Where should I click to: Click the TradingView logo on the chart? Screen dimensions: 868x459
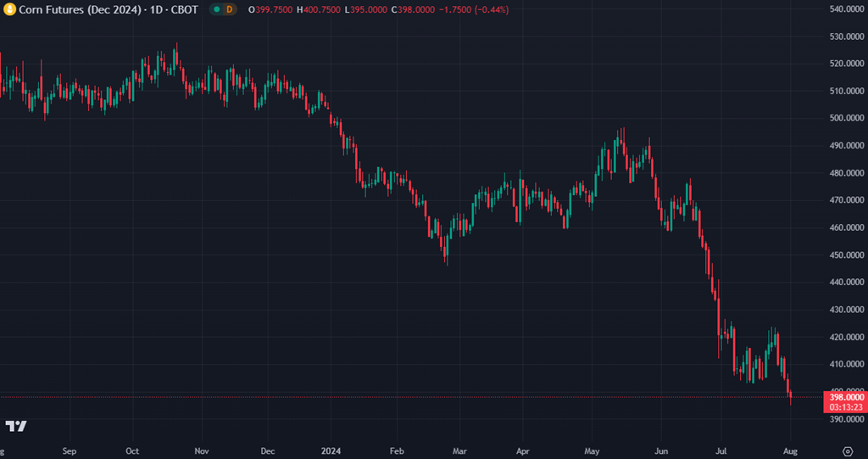[x=15, y=426]
